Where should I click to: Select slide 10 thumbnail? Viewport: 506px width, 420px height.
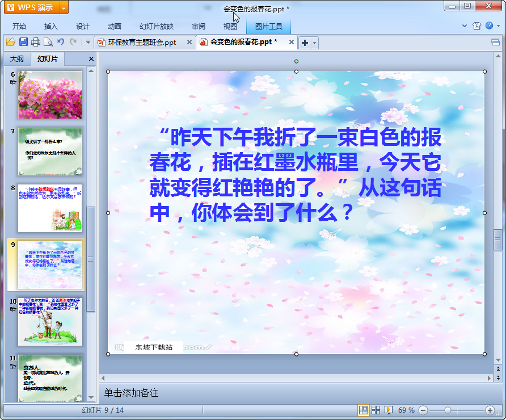point(50,322)
